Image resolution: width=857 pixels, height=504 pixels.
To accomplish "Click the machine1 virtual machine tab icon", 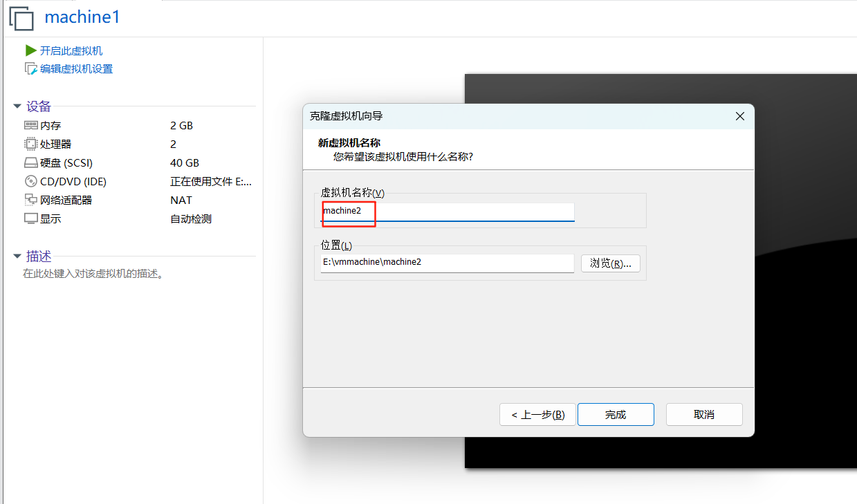I will [x=21, y=19].
